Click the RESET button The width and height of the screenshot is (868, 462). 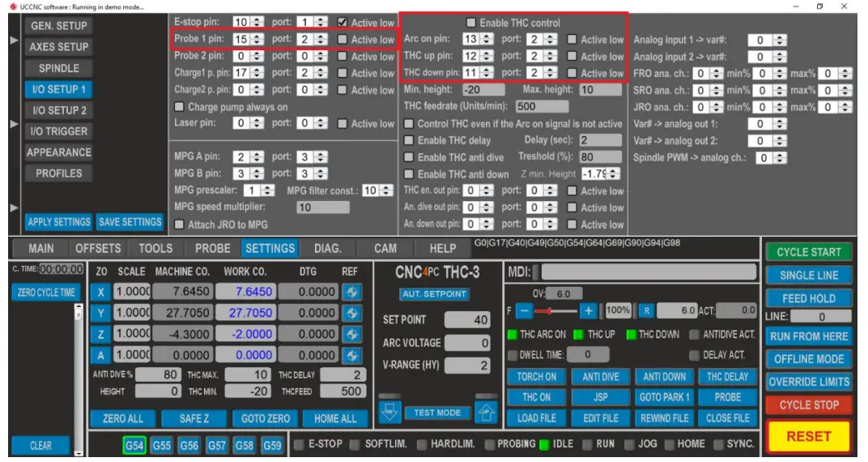(x=808, y=437)
